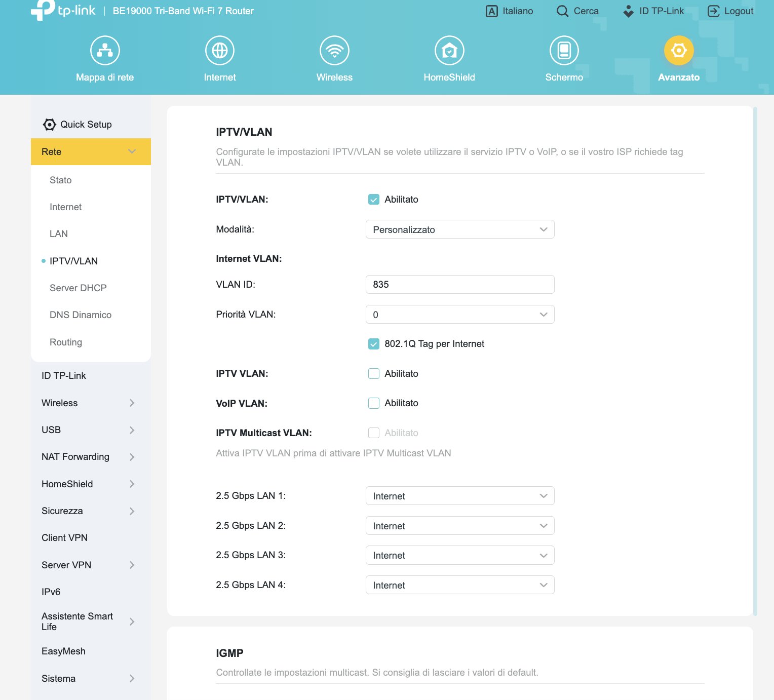This screenshot has height=700, width=774.
Task: Open Quick Setup
Action: (x=86, y=125)
